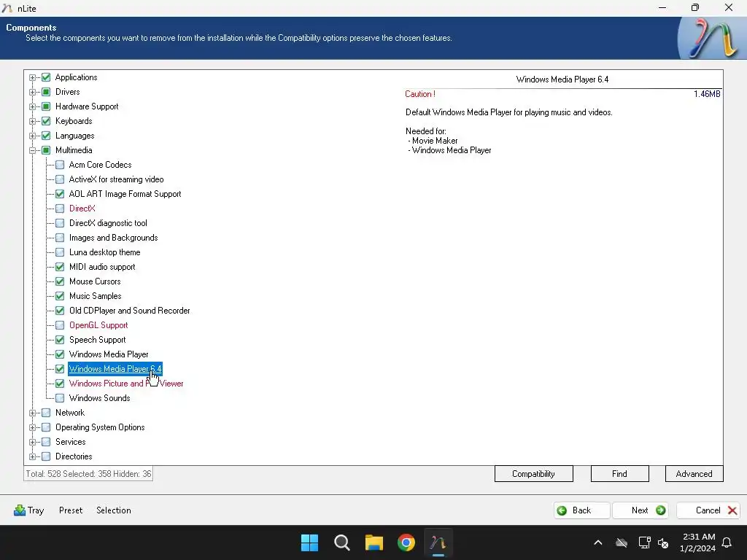Expand the Applications tree node
Screen dimensions: 747x560
32,77
